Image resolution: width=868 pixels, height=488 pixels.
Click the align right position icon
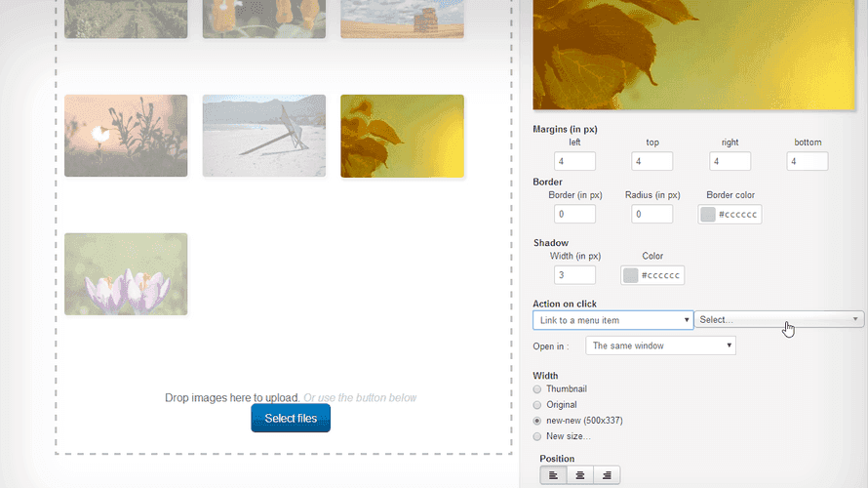607,475
